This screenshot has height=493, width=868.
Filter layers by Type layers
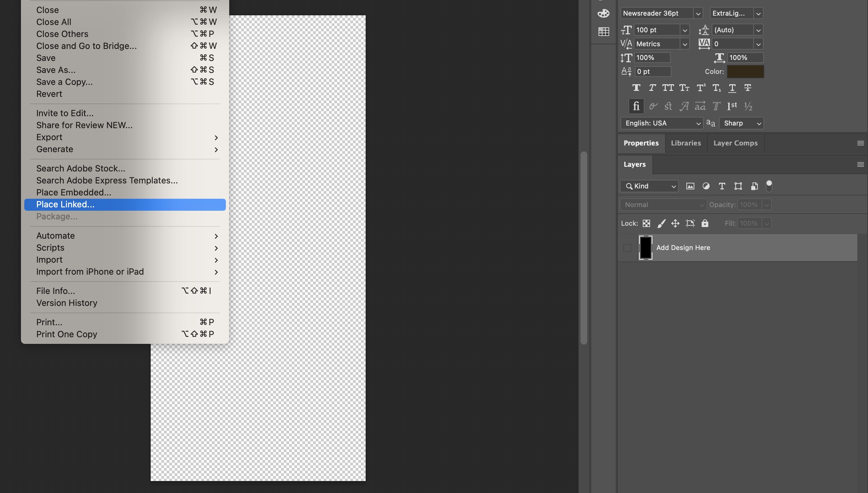722,186
